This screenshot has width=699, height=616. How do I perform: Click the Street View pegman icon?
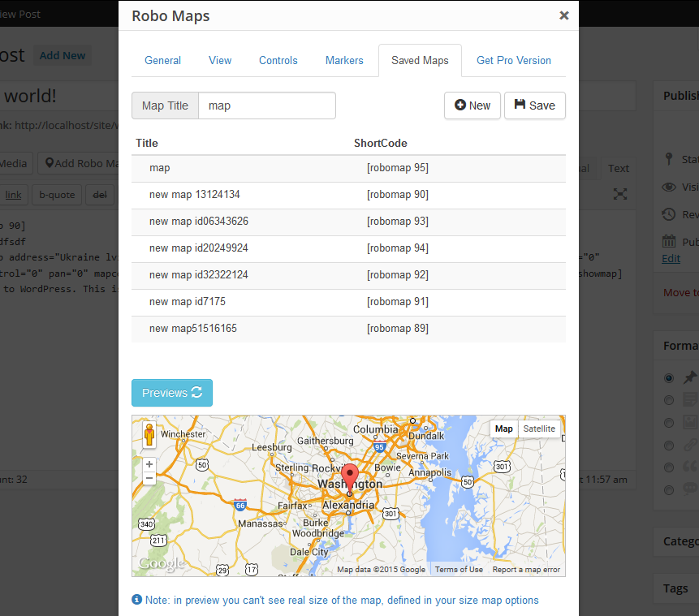point(149,434)
